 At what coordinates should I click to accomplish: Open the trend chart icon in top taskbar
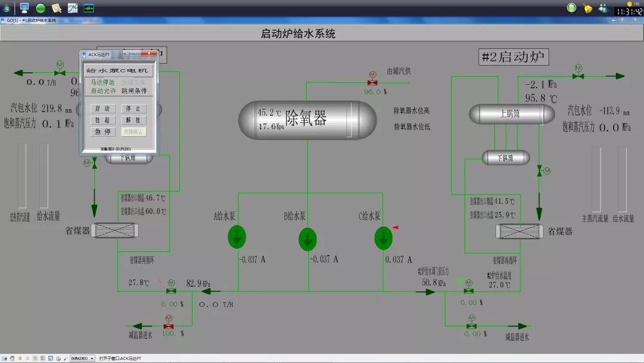pyautogui.click(x=73, y=8)
